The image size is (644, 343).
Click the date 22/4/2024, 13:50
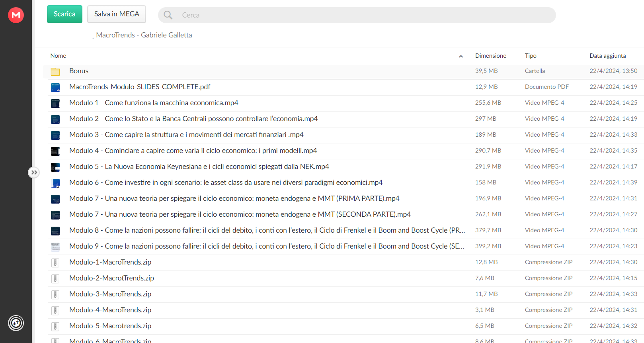click(x=613, y=71)
